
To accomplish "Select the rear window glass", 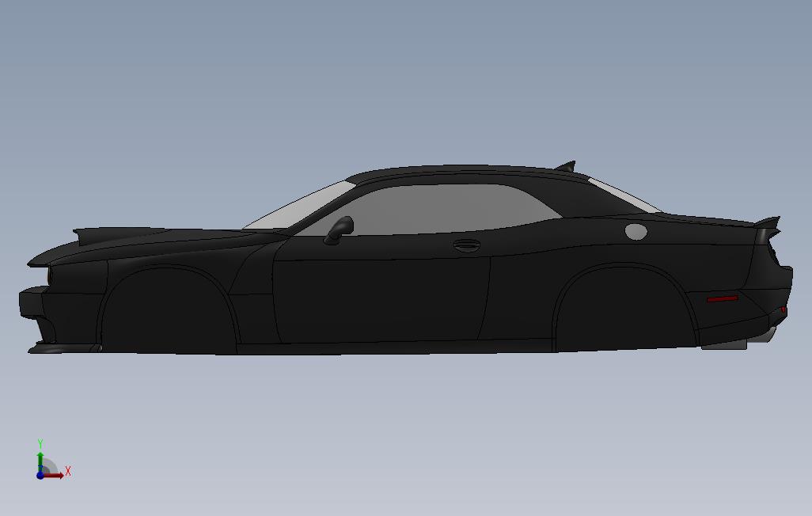I will coord(624,195).
